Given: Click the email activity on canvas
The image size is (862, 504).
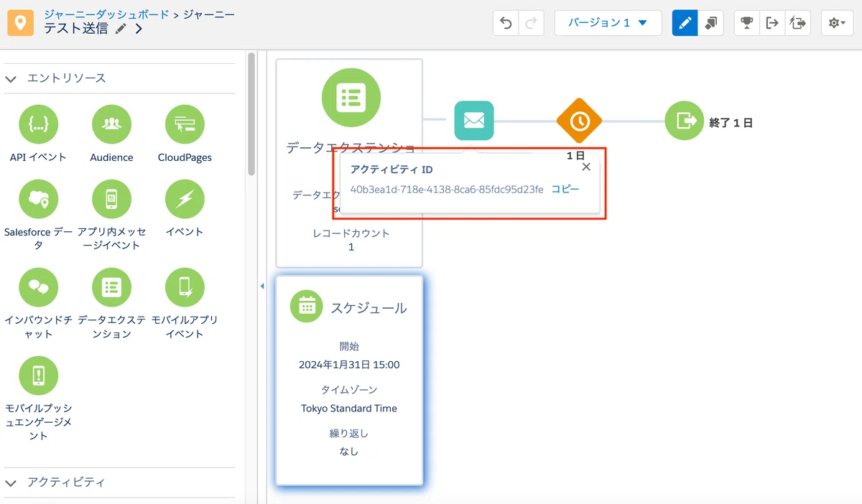Looking at the screenshot, I should click(x=474, y=121).
